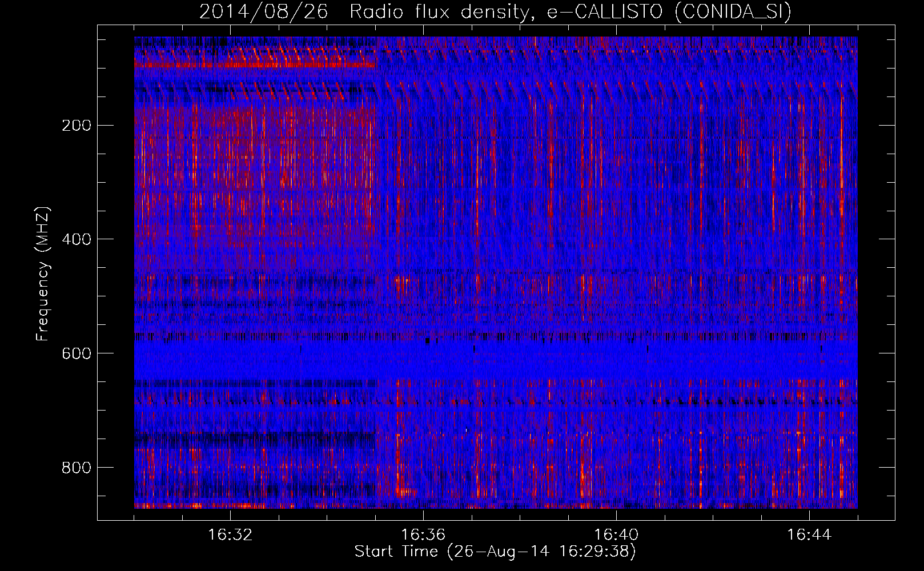924x571 pixels.
Task: Click the plot title 'Radio flux density, e-CALLISTO (CONIDA_SI)'
Action: click(x=571, y=12)
